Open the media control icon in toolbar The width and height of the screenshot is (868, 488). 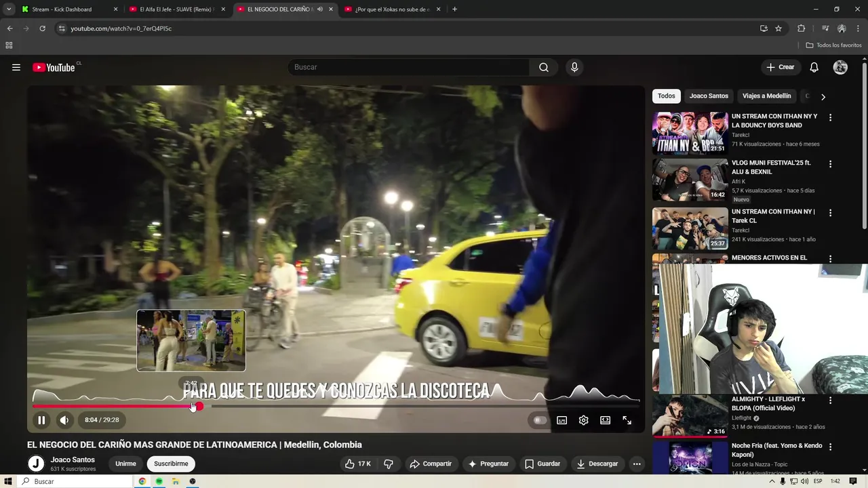[x=825, y=28]
